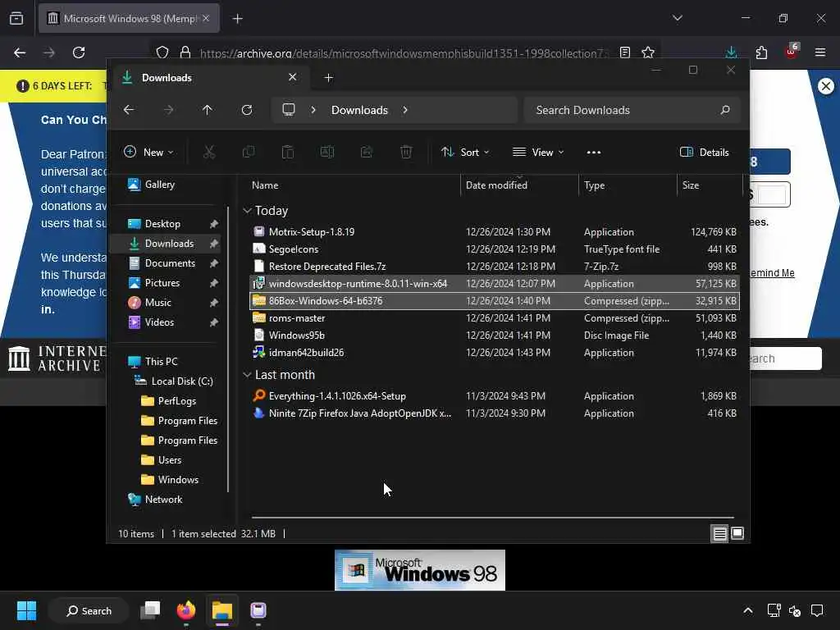840x630 pixels.
Task: Go back in File Explorer
Action: (129, 110)
